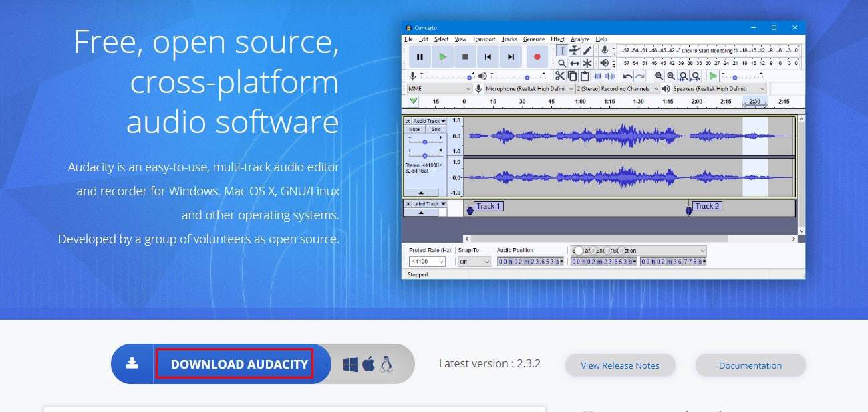Select the Draw pencil tool
The image size is (868, 412).
click(x=587, y=50)
